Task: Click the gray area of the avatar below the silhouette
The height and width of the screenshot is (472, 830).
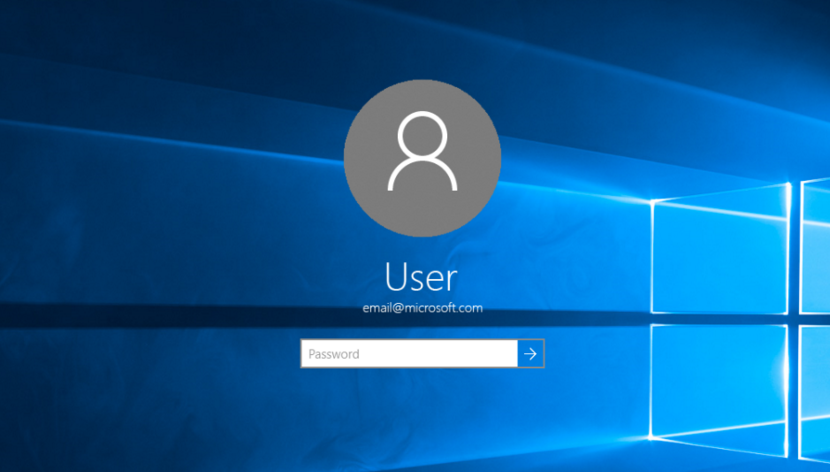Action: coord(422,214)
